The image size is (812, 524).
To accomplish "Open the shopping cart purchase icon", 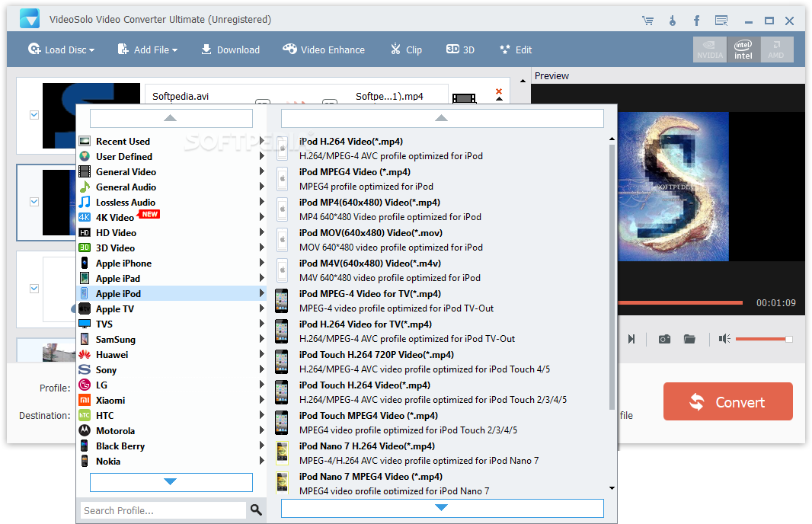I will coord(647,21).
